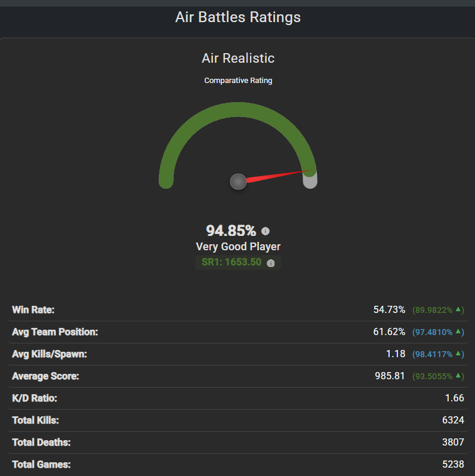The width and height of the screenshot is (475, 476).
Task: Click the Comparative Rating label
Action: [x=238, y=81]
